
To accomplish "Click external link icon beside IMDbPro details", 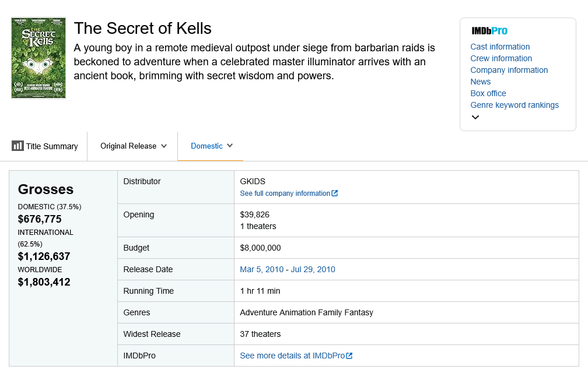I will (x=349, y=356).
